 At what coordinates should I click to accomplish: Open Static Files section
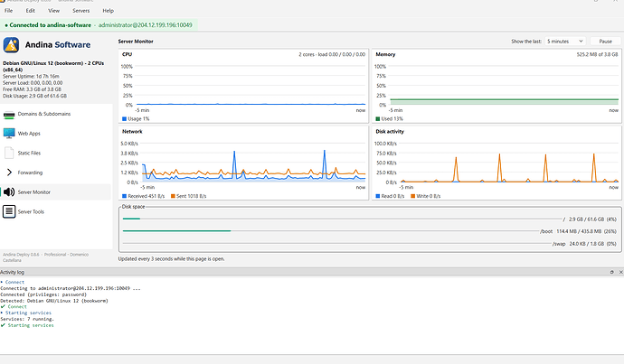tap(56, 153)
